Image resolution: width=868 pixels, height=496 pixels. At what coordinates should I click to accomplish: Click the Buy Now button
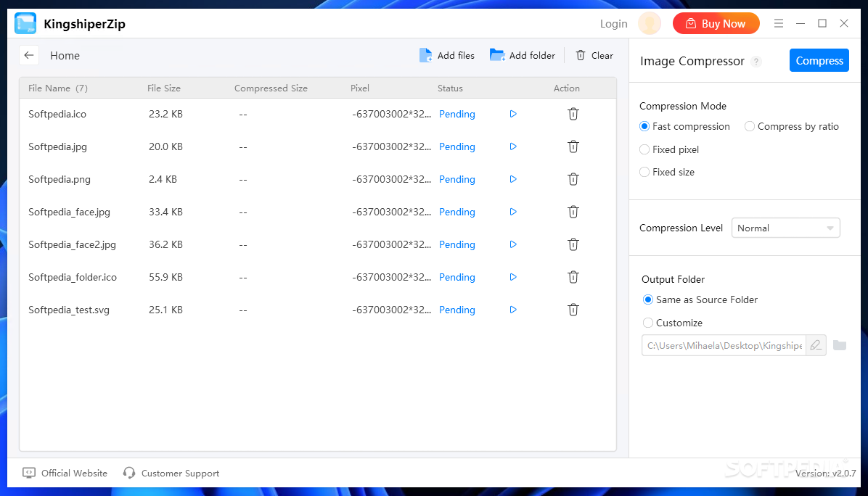[716, 23]
